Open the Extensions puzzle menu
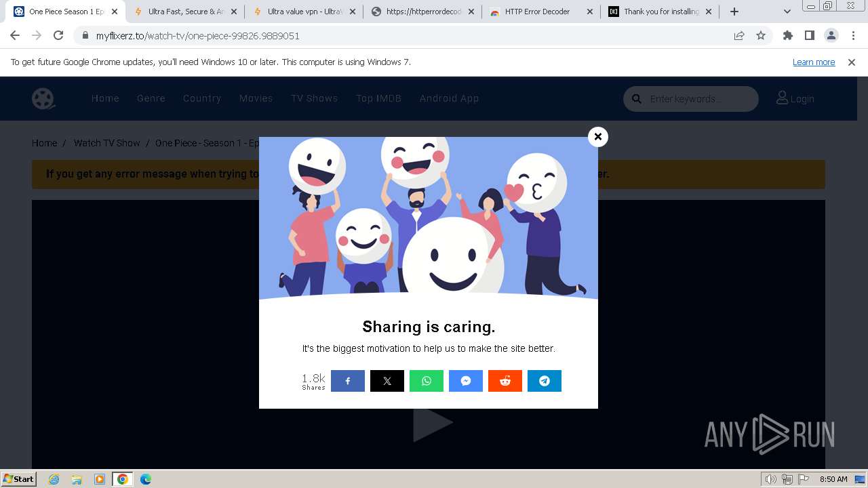Screen dimensions: 868x488 (x=788, y=35)
